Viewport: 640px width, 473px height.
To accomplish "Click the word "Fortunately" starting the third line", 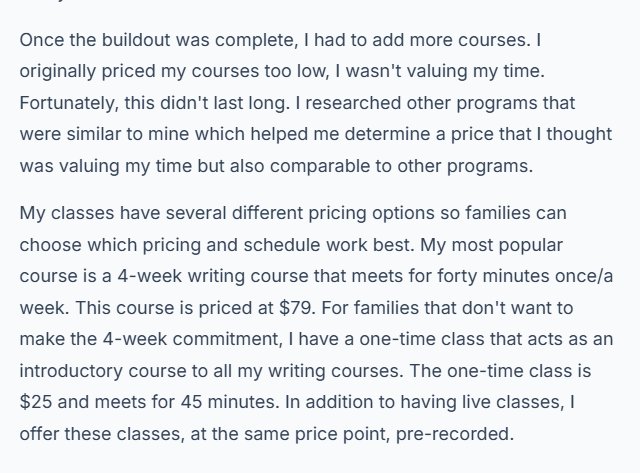I will (x=67, y=103).
